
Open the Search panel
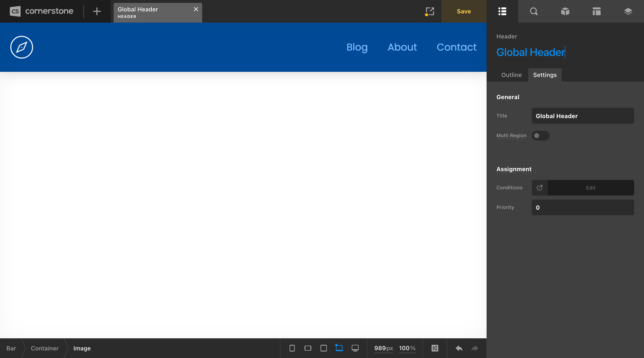(534, 11)
